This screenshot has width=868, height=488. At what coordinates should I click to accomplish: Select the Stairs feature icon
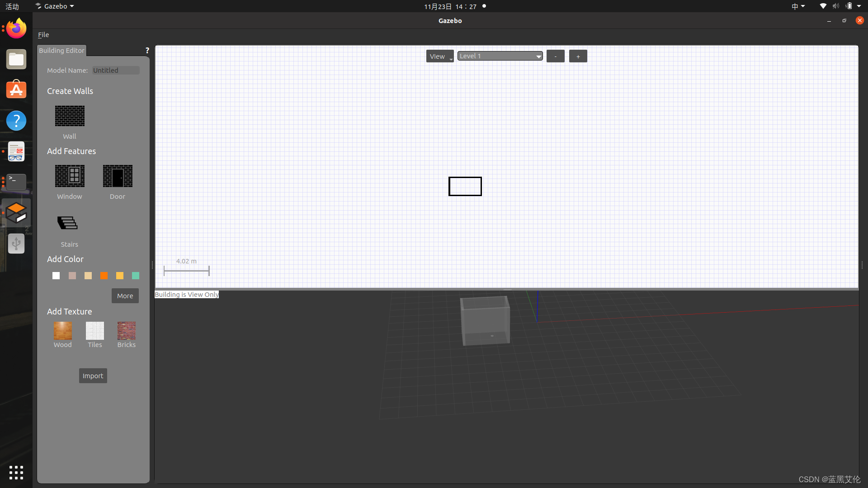tap(68, 223)
